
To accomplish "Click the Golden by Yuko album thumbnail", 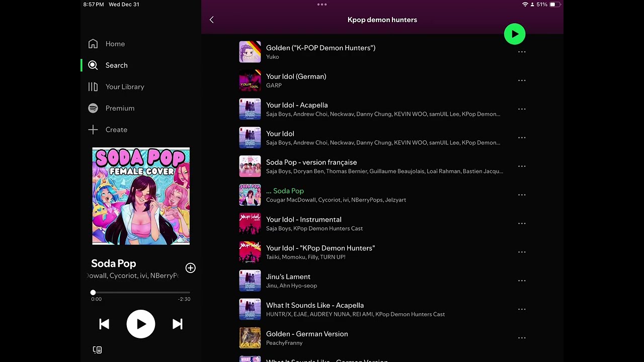I will pos(250,52).
